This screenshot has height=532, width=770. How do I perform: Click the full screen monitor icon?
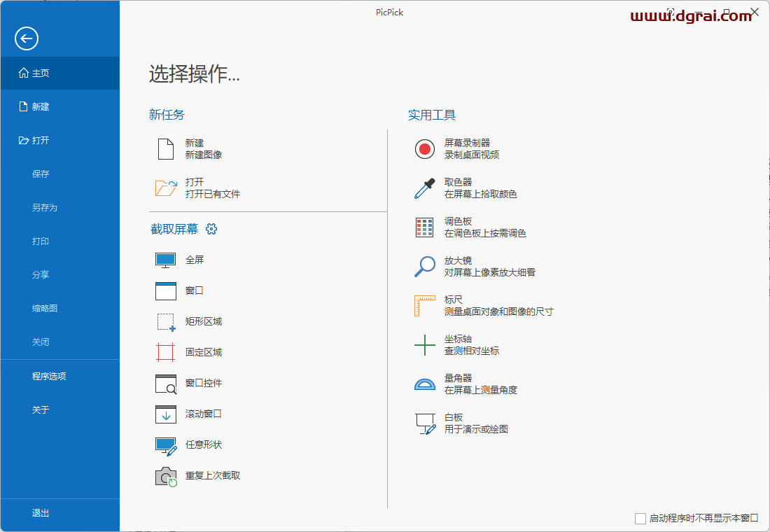[165, 260]
